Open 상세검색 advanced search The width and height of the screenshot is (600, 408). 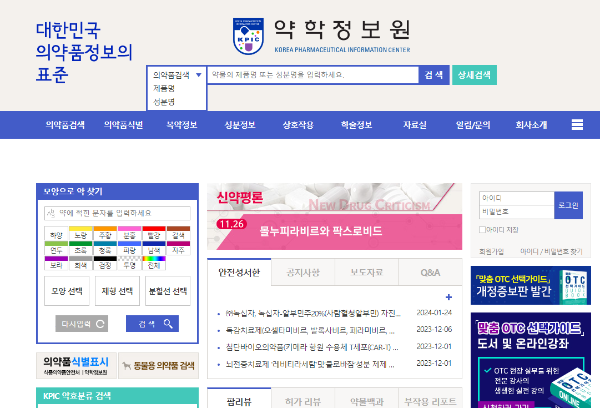474,75
